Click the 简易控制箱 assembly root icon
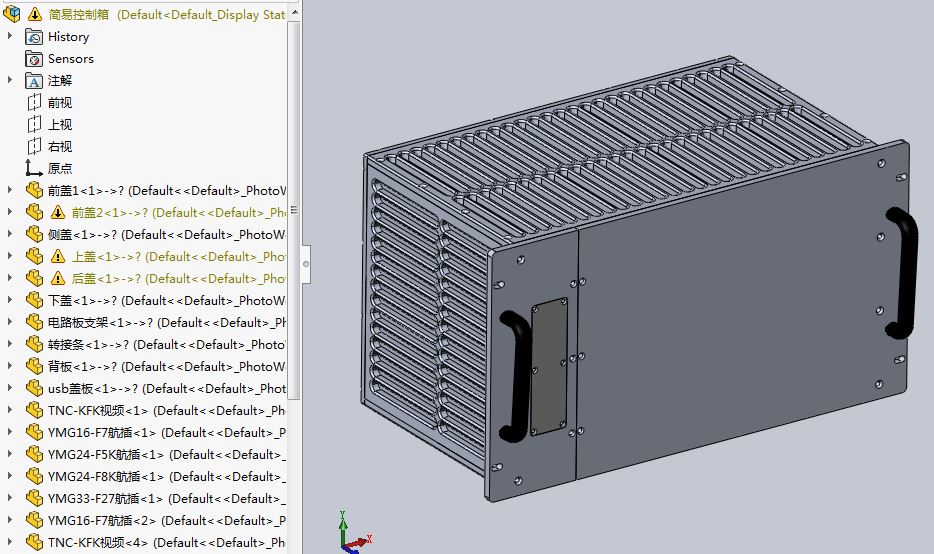Image resolution: width=934 pixels, height=554 pixels. tap(11, 13)
